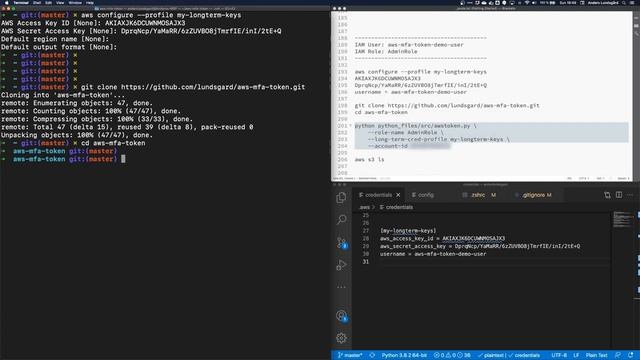This screenshot has width=640, height=360.
Task: Click the IAM User line in notes
Action: point(409,45)
